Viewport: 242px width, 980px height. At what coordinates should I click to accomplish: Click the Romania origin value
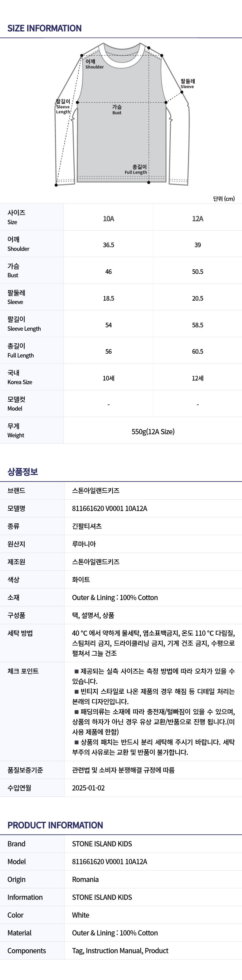(85, 879)
